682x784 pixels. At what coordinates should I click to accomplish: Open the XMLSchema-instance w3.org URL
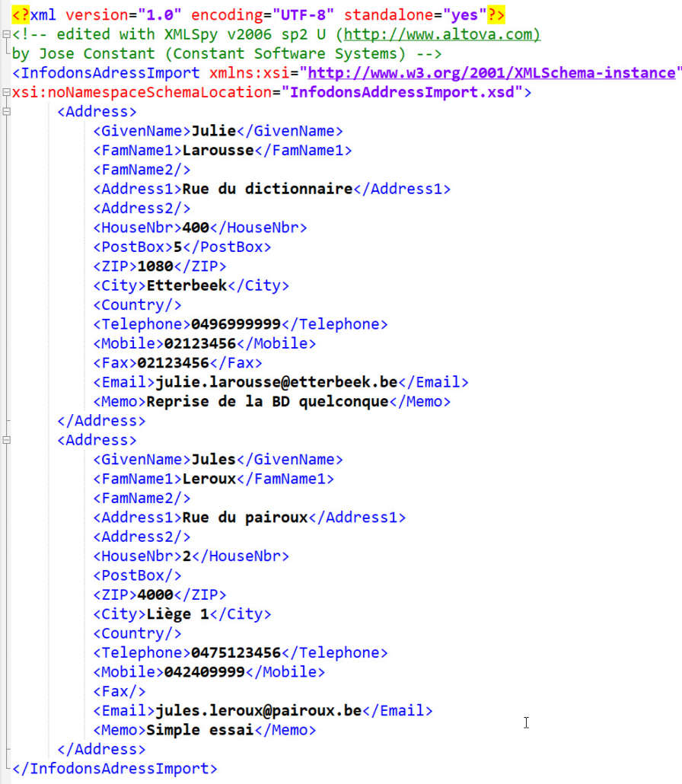(x=492, y=73)
